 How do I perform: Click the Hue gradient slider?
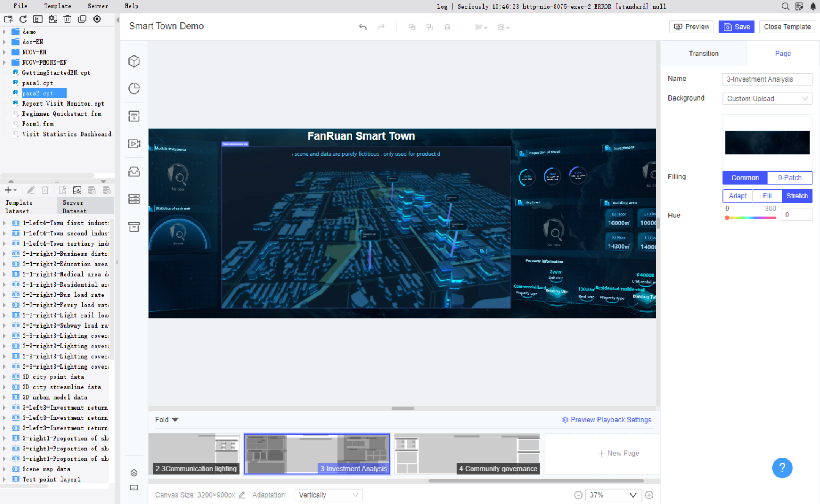(751, 218)
